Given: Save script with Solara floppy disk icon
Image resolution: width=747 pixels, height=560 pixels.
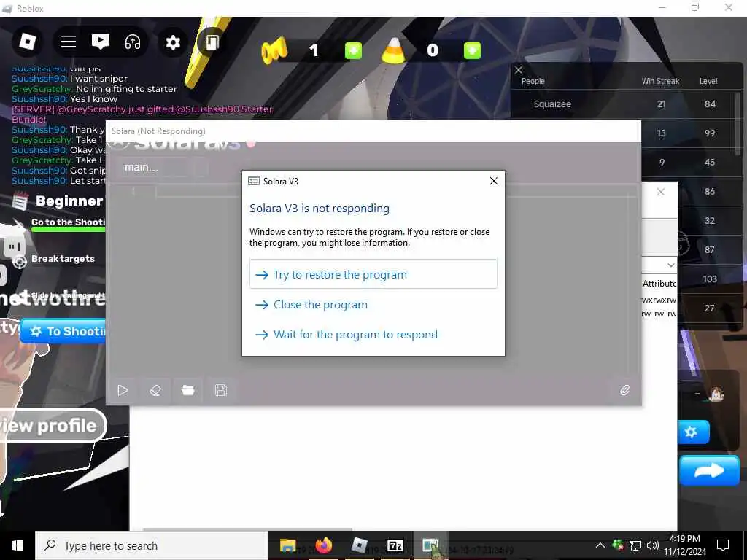Looking at the screenshot, I should pos(221,391).
